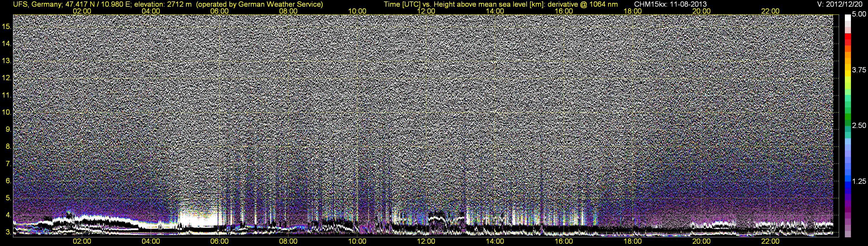Click the 14:00 label on the upper time axis
Screen dimensions: 868x246
(495, 11)
